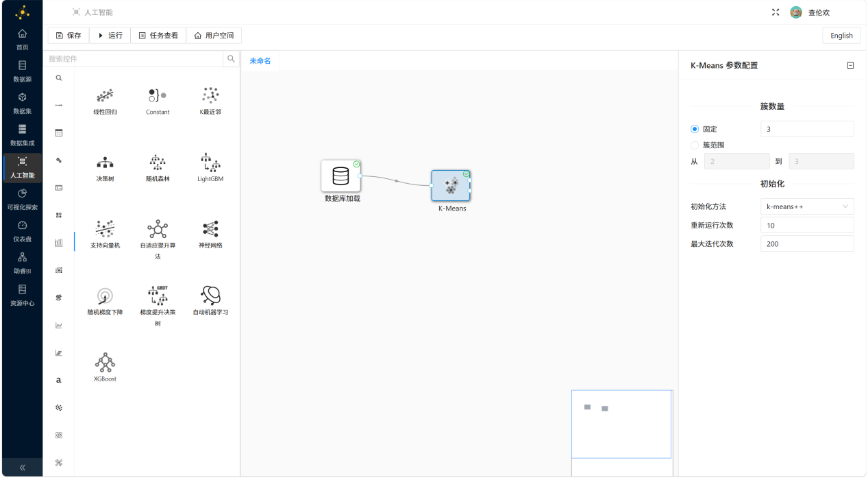Open 用户空间 user space

214,35
